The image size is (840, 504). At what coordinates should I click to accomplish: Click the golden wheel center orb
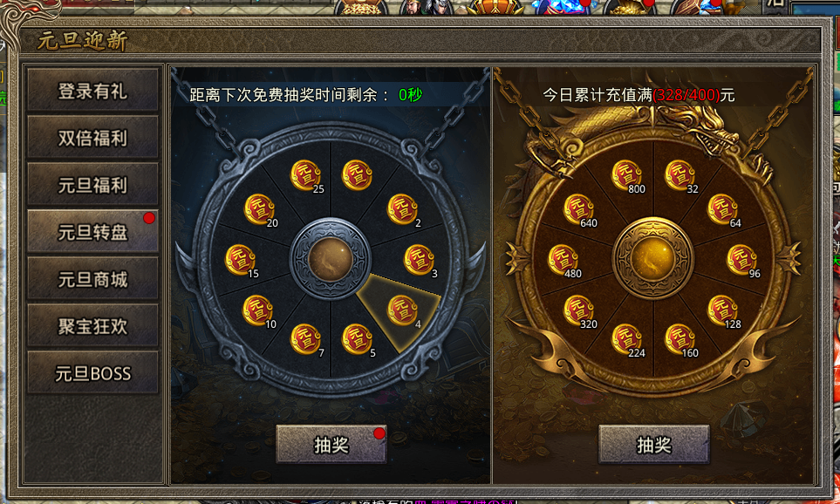(x=653, y=259)
